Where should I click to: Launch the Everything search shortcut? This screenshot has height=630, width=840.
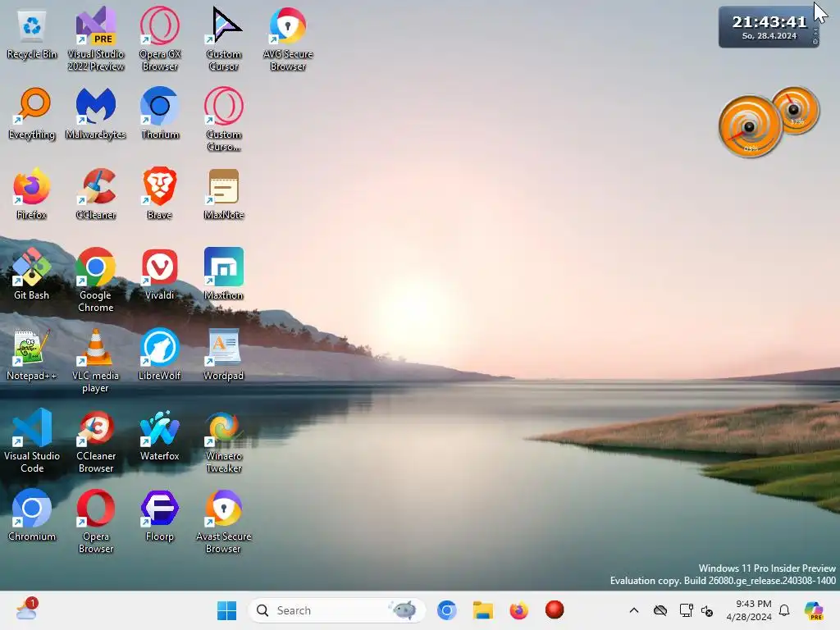tap(32, 114)
